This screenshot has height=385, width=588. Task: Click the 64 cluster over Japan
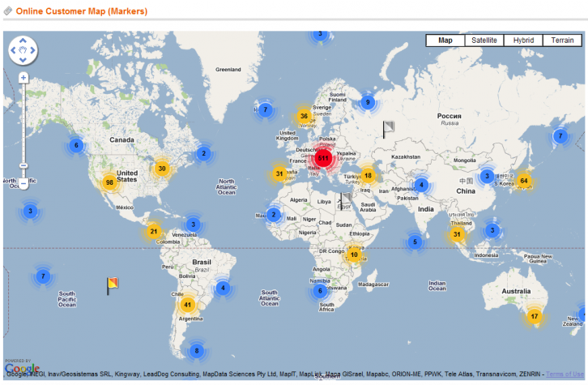(x=524, y=181)
